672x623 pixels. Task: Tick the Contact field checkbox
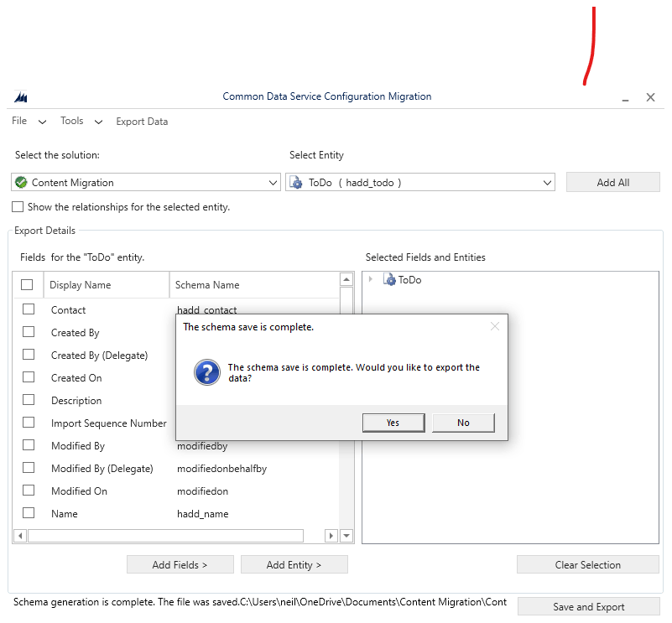[x=29, y=309]
